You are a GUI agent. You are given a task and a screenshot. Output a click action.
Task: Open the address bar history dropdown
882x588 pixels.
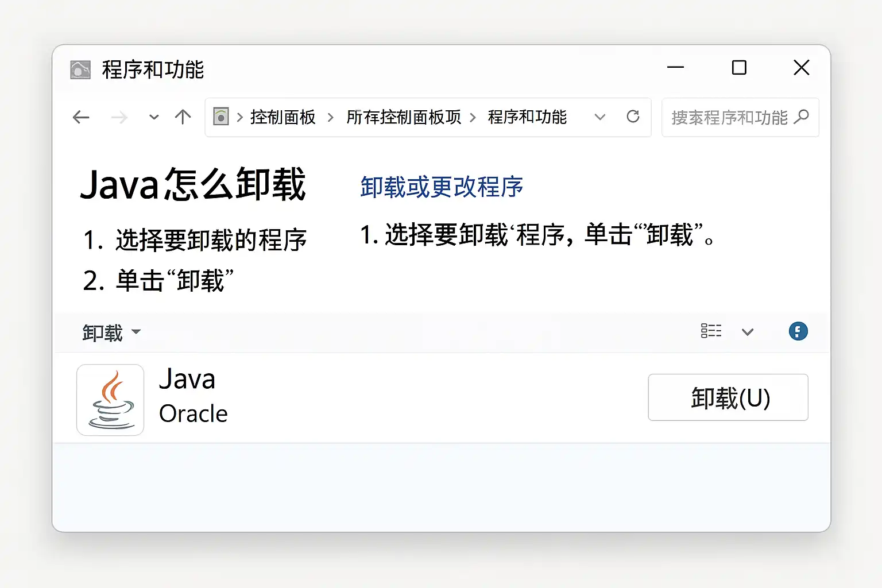click(x=600, y=117)
